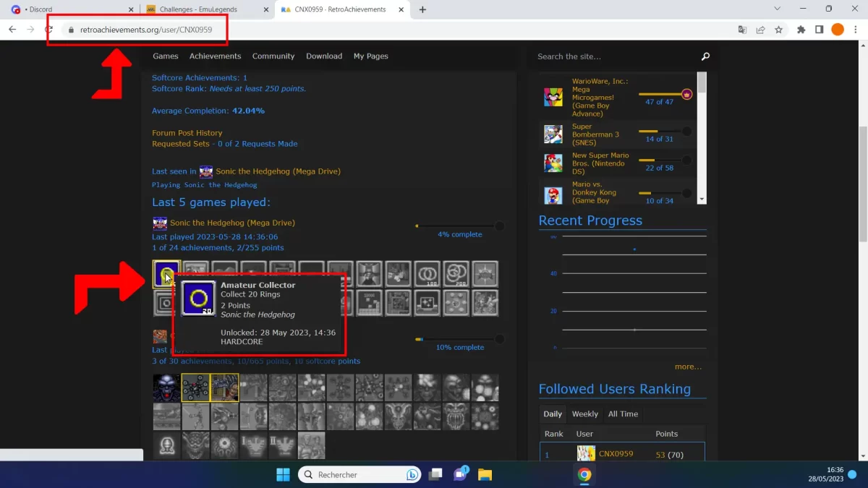Image resolution: width=868 pixels, height=488 pixels.
Task: Go back to the previous page
Action: (12, 30)
